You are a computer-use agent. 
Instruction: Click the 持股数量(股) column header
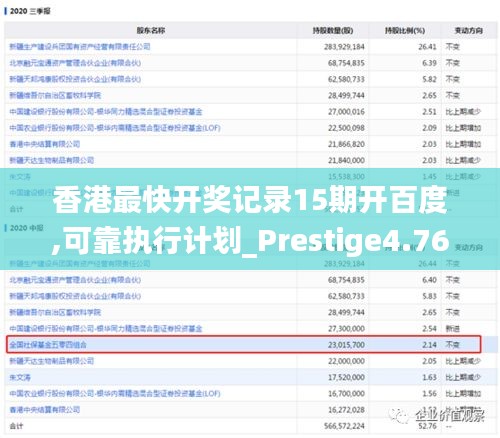pyautogui.click(x=333, y=31)
